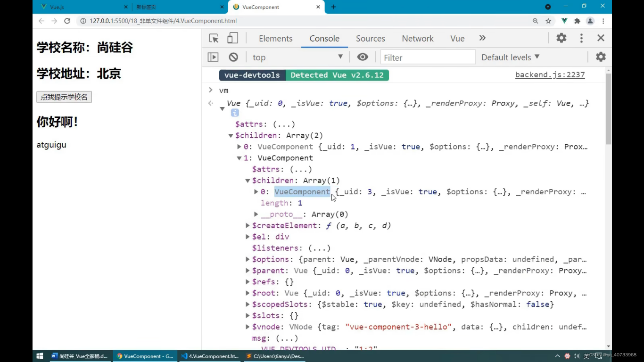Open a new browser tab
This screenshot has width=644, height=362.
click(333, 7)
